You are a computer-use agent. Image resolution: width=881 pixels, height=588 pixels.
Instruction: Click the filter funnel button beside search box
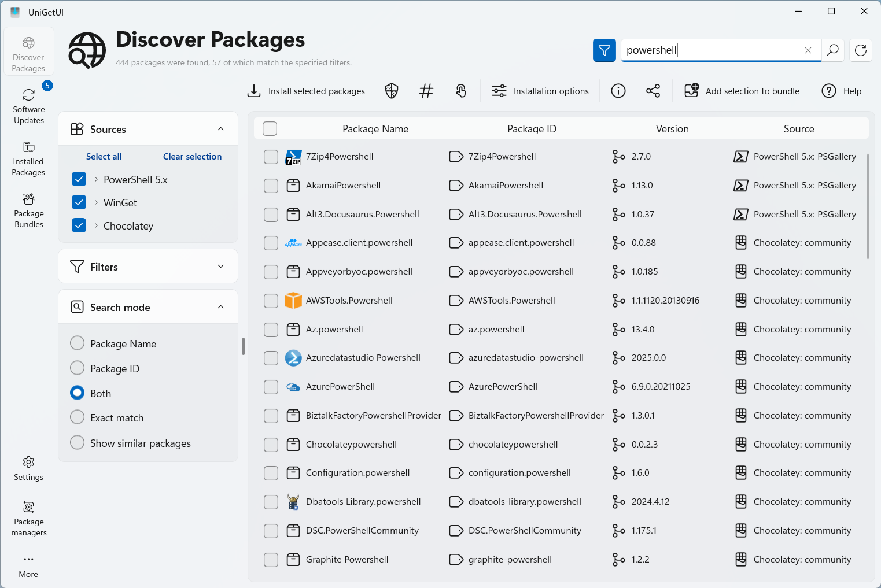pyautogui.click(x=604, y=50)
